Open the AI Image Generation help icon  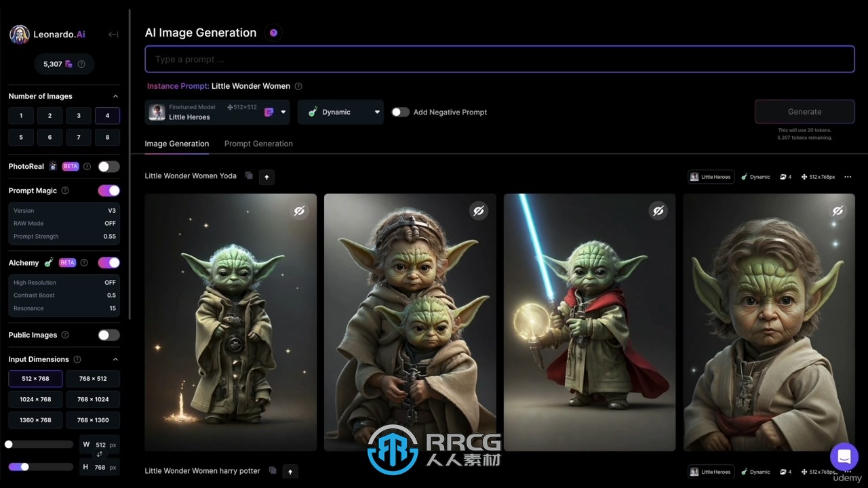[273, 33]
